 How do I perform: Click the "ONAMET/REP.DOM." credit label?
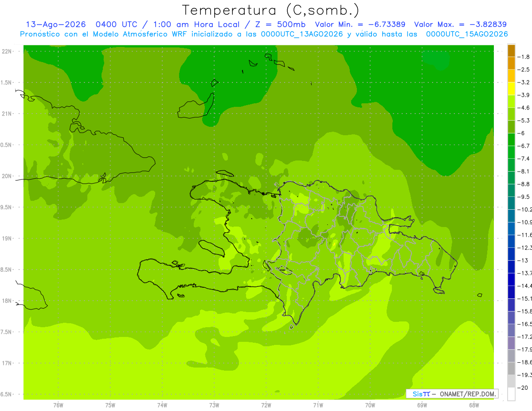[467, 394]
